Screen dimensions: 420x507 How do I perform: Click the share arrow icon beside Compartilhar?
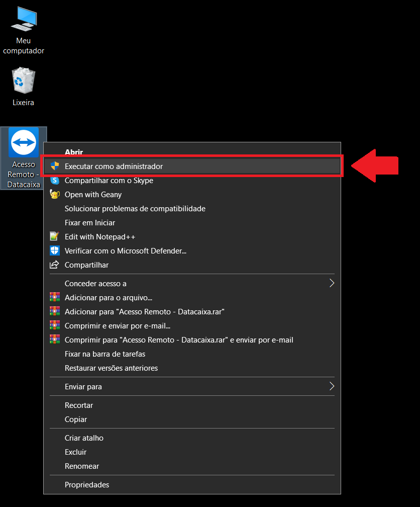coord(55,265)
